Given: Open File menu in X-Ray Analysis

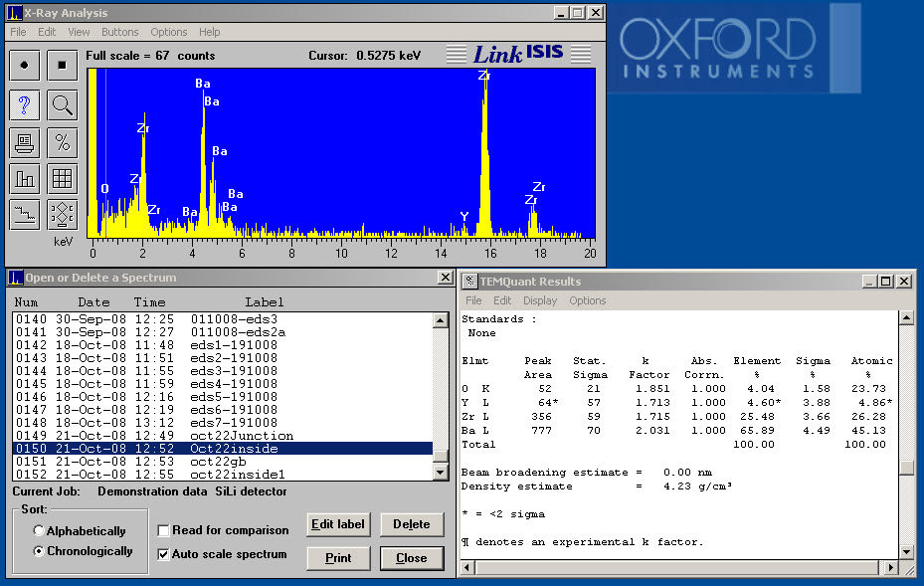Looking at the screenshot, I should (18, 32).
